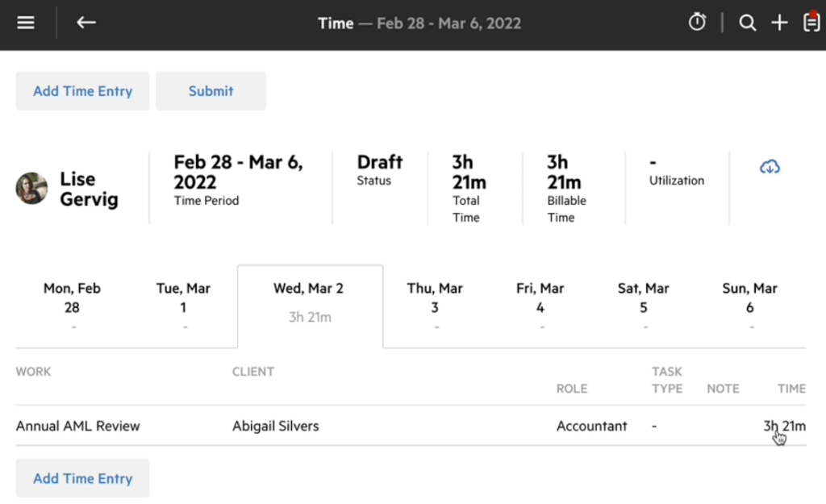Open the Annual AML Review entry

coord(78,426)
